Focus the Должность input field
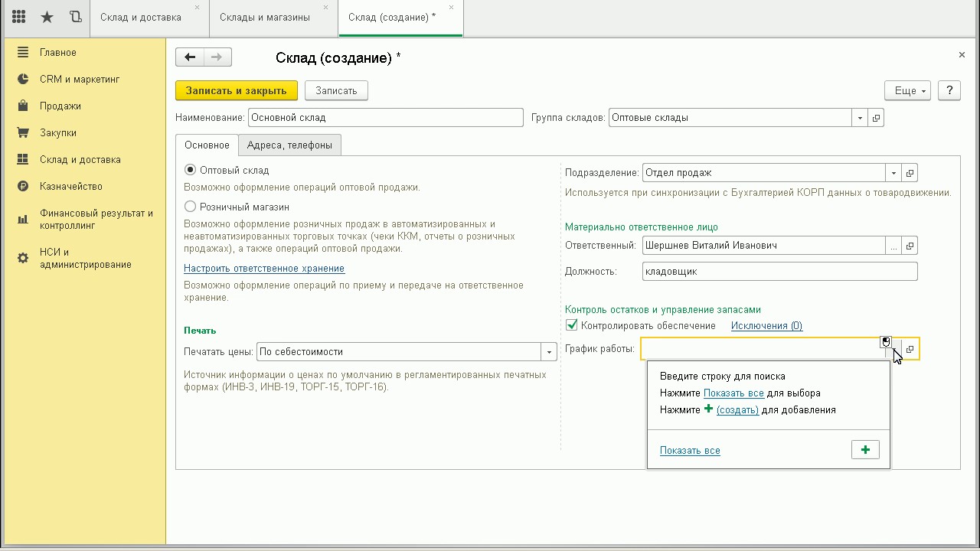The width and height of the screenshot is (980, 551). click(x=779, y=272)
